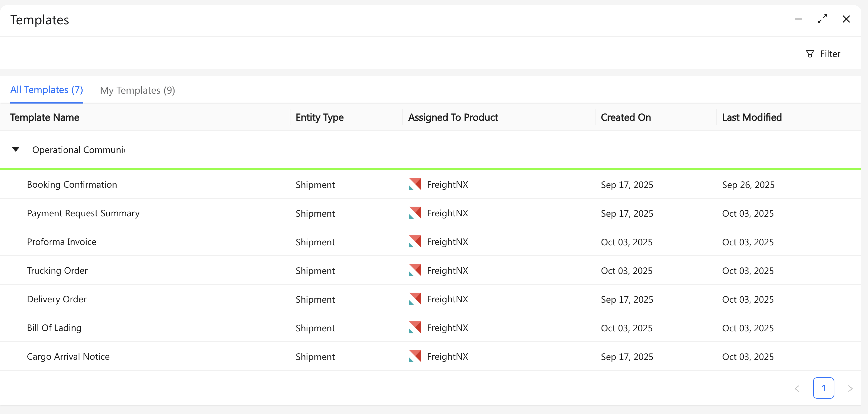
Task: Close the Templates panel
Action: [x=846, y=19]
